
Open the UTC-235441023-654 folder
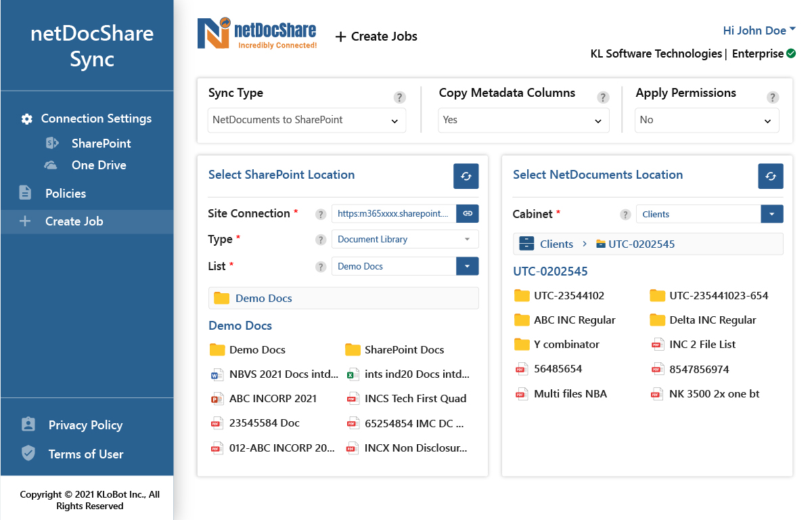(709, 295)
